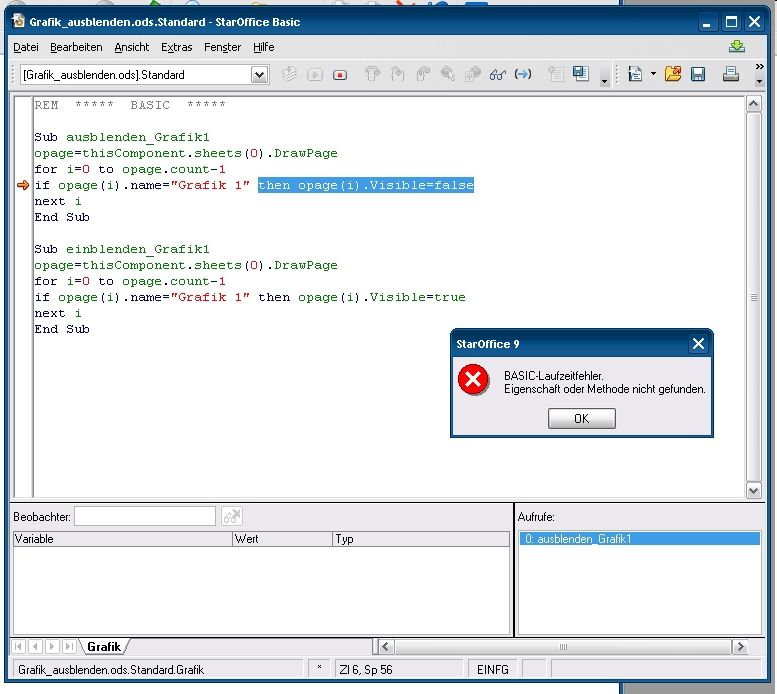Click the Find Parenthesis icon

[x=523, y=75]
